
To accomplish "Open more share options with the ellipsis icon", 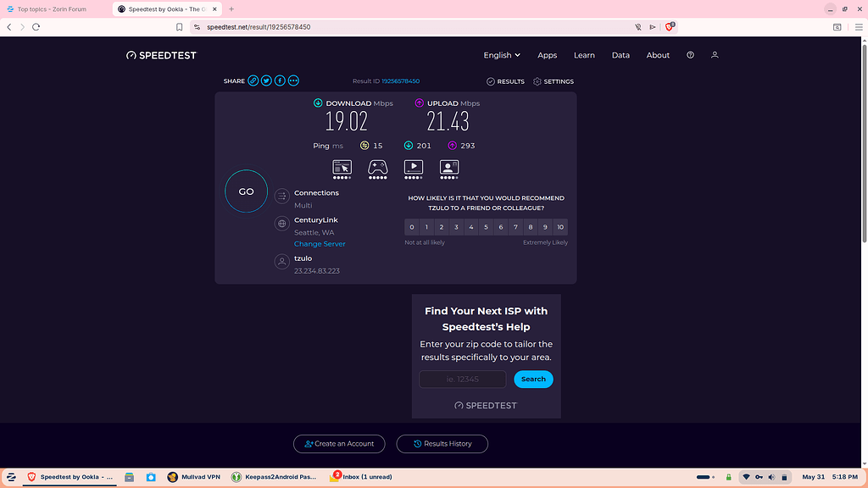I will 293,80.
